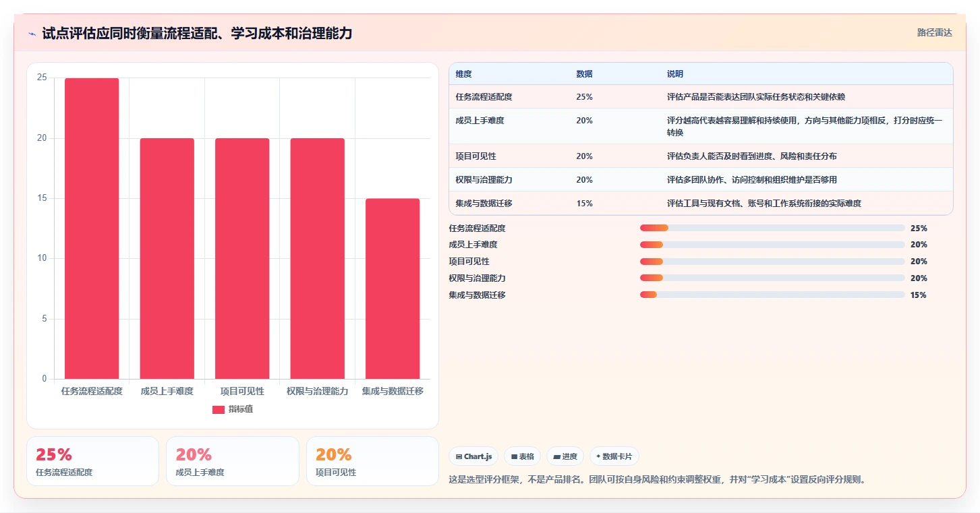The width and height of the screenshot is (980, 513).
Task: Select the 表格 chip
Action: (523, 456)
